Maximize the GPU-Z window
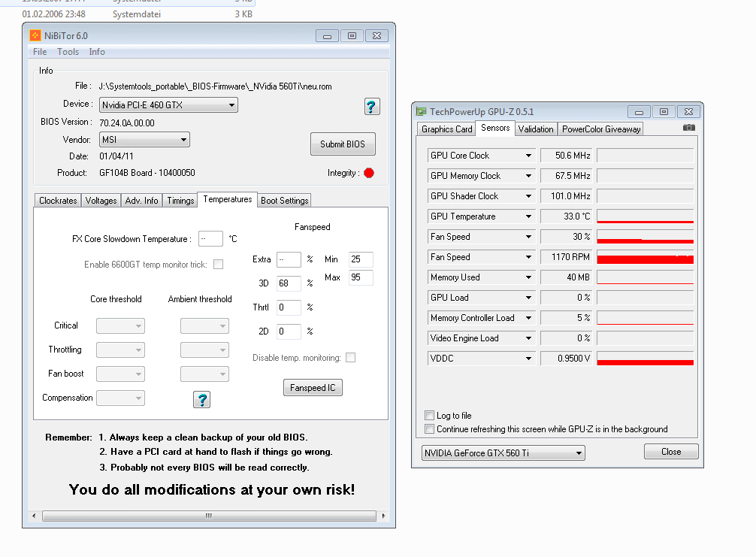 pyautogui.click(x=664, y=112)
